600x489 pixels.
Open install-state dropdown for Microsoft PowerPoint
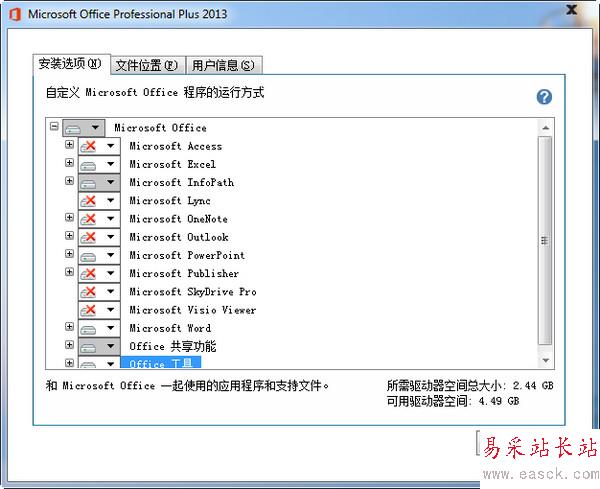pos(99,255)
